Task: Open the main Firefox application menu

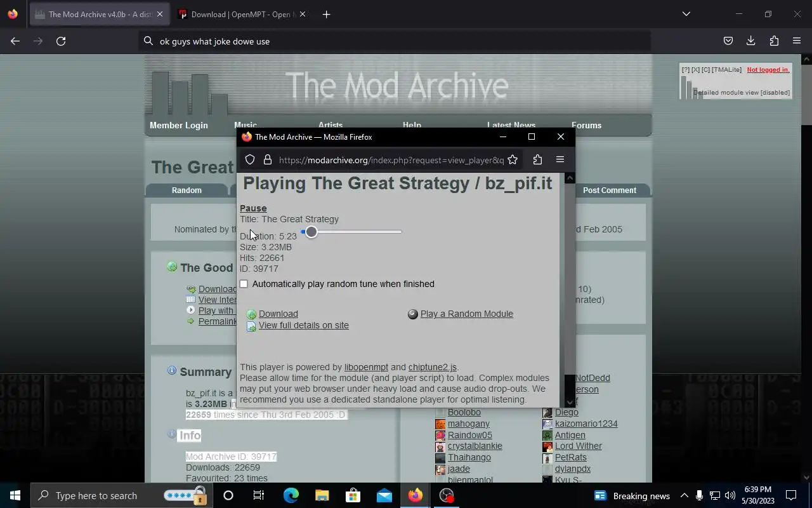Action: 797,41
